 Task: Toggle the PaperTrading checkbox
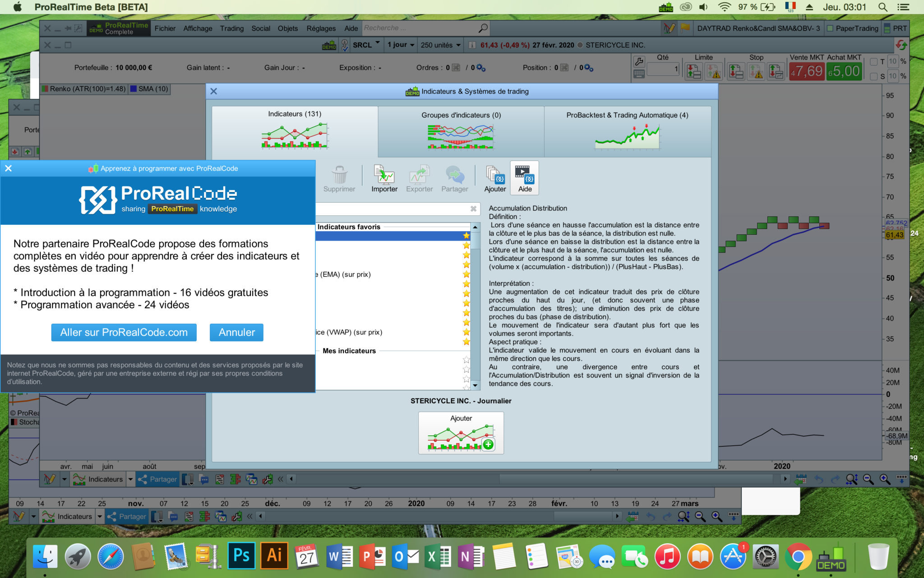click(x=830, y=28)
